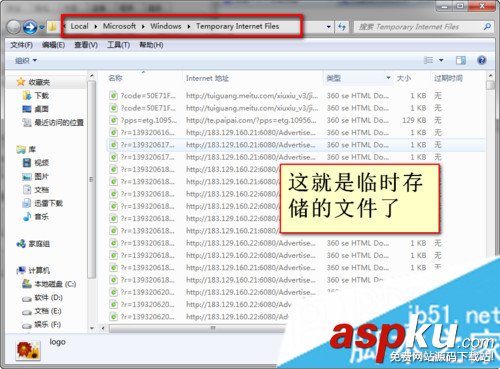This screenshot has height=369, width=500.
Task: Sort by Internet 地址 column header
Action: point(207,78)
